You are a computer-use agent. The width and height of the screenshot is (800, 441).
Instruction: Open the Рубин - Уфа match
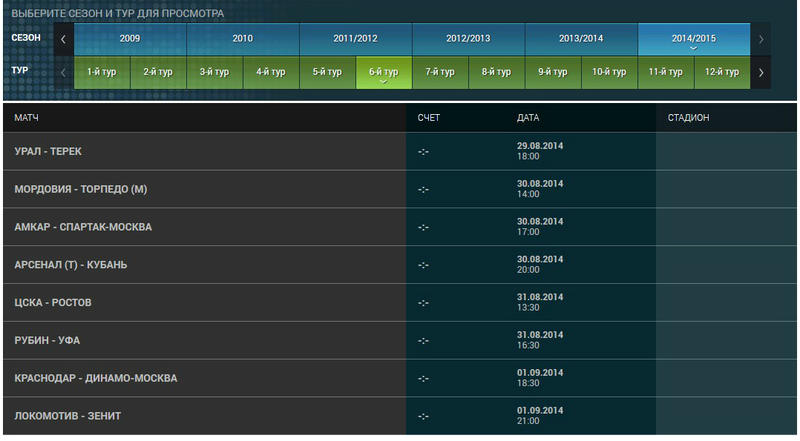click(47, 340)
